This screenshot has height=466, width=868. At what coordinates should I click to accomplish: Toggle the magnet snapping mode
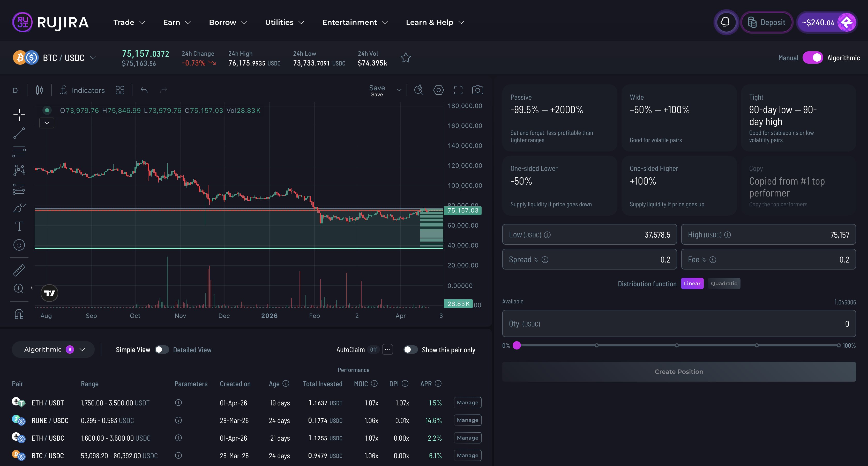click(19, 314)
